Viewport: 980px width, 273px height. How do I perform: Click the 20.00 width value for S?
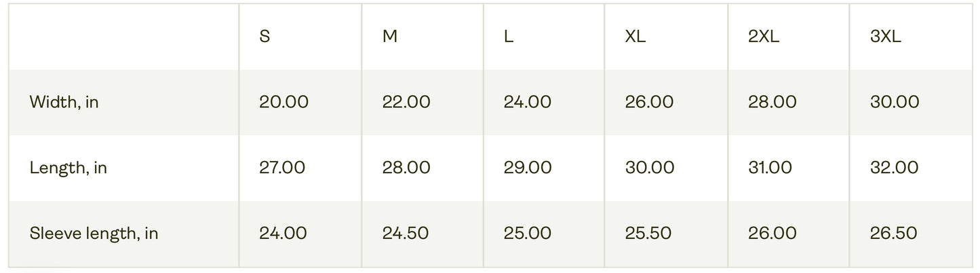click(283, 103)
